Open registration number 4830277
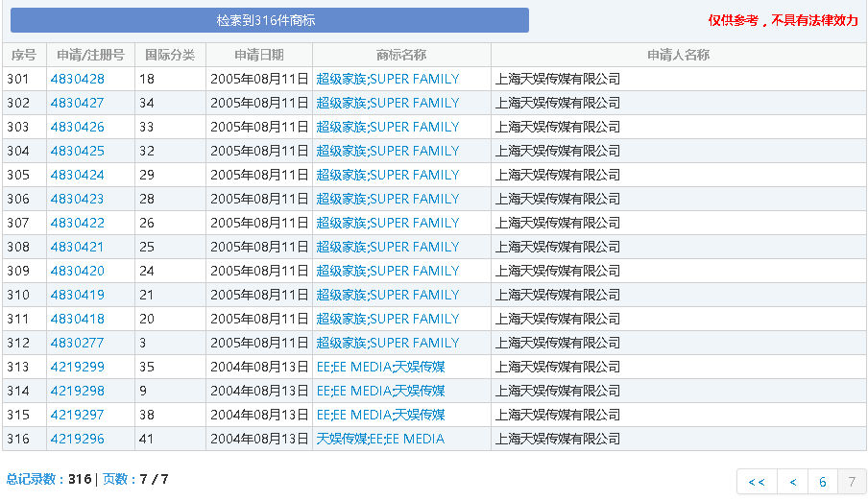The height and width of the screenshot is (501, 868). [78, 343]
